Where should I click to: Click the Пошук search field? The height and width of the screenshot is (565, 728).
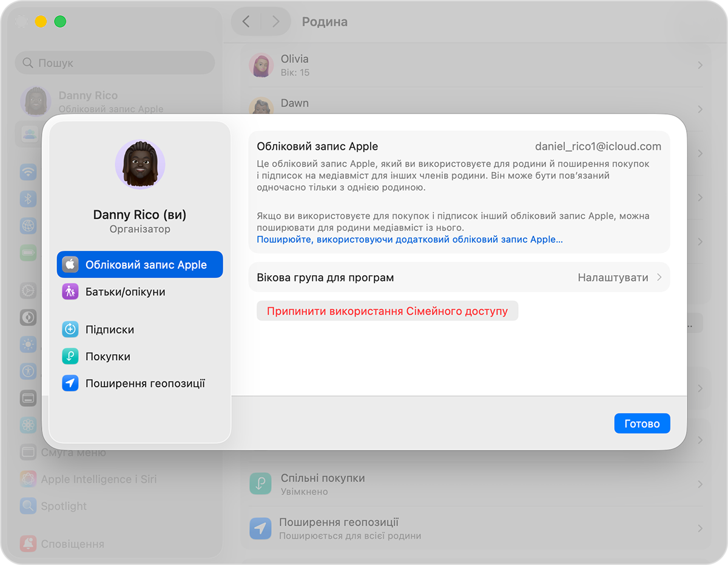click(x=115, y=63)
